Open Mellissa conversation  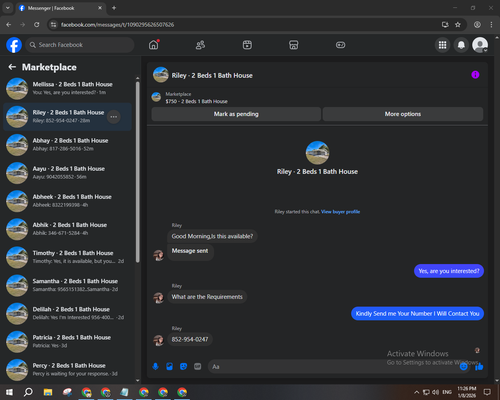click(68, 89)
